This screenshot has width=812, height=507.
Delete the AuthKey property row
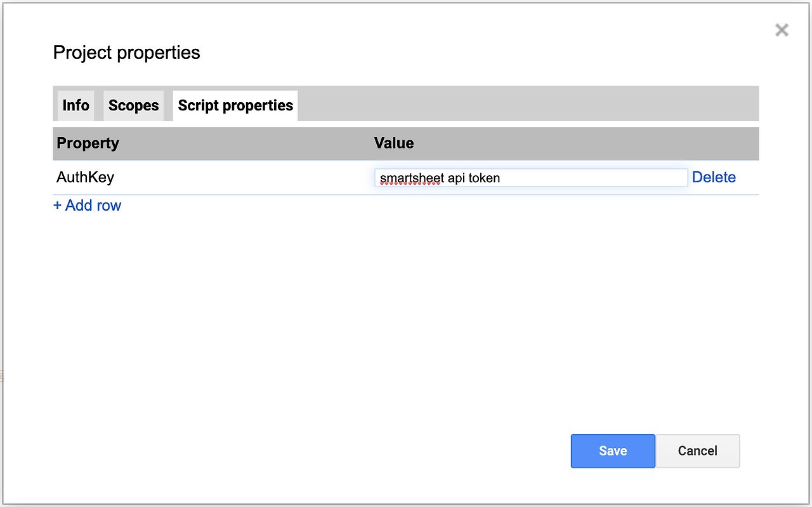click(714, 178)
